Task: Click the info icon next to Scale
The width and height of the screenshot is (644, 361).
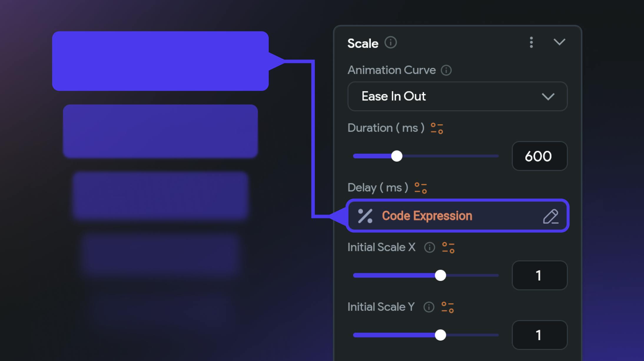Action: click(x=391, y=43)
